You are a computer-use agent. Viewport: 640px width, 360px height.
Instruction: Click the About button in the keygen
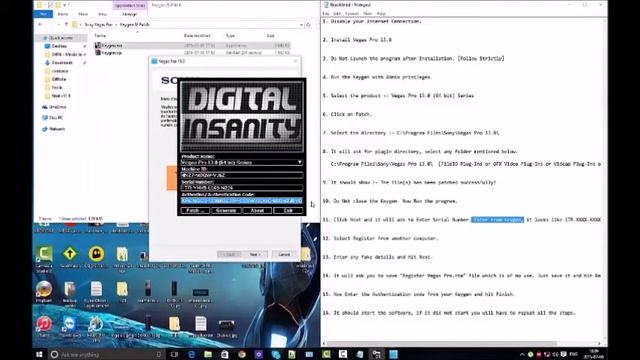pyautogui.click(x=257, y=210)
